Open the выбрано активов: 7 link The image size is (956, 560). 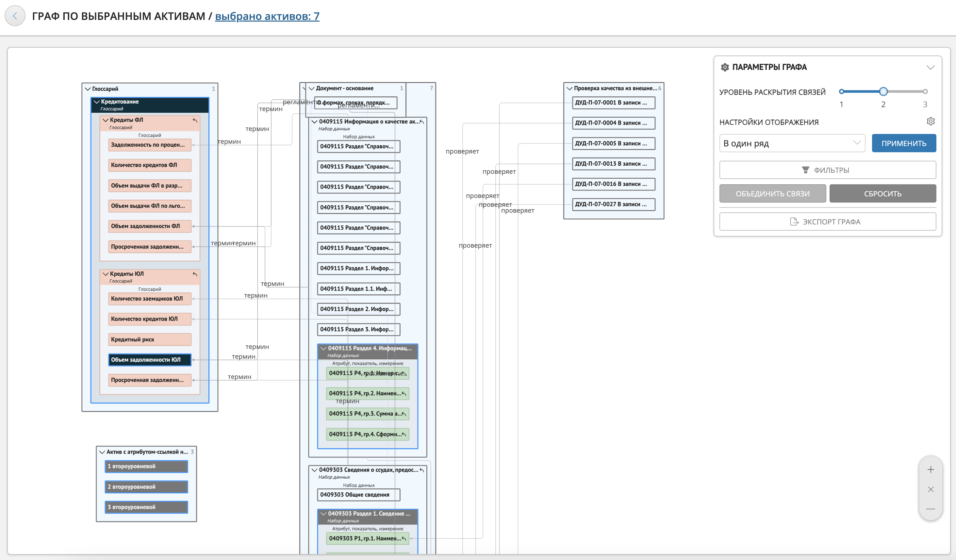click(267, 16)
